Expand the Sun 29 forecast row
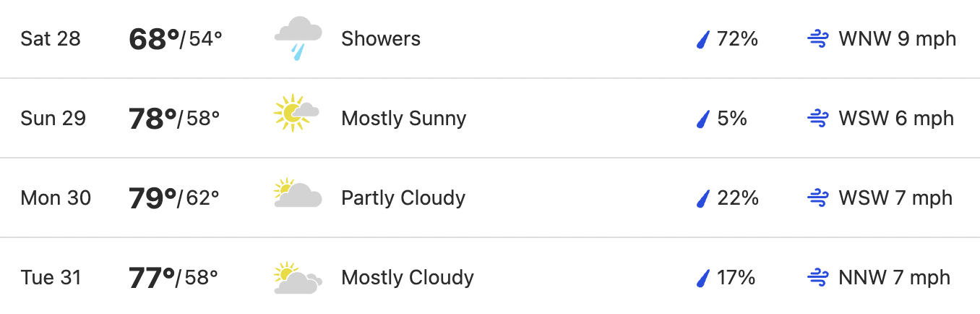Screen dimensions: 980x314 pos(490,118)
